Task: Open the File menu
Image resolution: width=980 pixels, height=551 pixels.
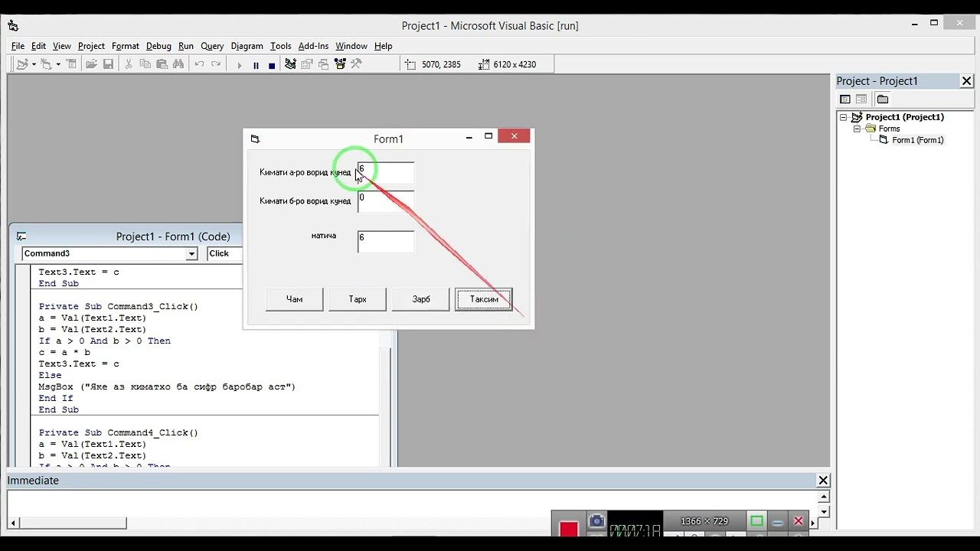Action: (x=18, y=46)
